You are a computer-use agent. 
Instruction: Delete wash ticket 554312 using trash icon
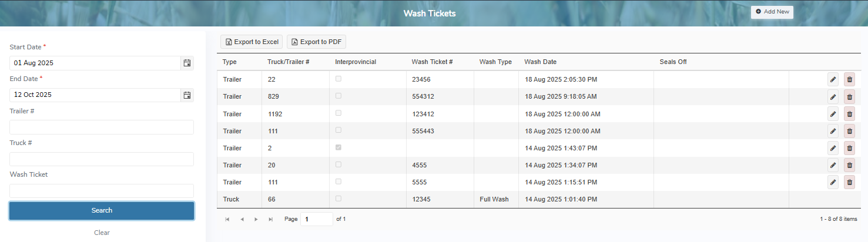[x=849, y=97]
